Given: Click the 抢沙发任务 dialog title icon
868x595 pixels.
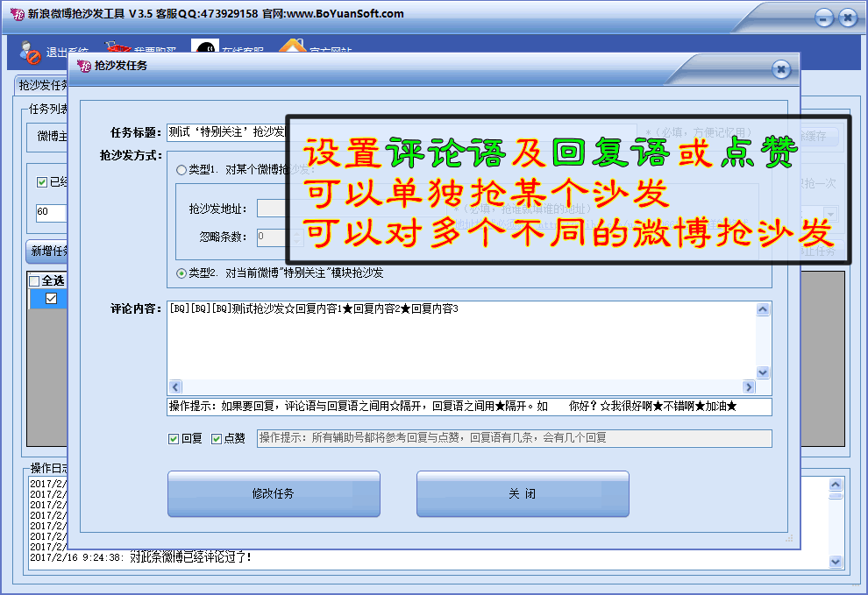Looking at the screenshot, I should (x=84, y=66).
